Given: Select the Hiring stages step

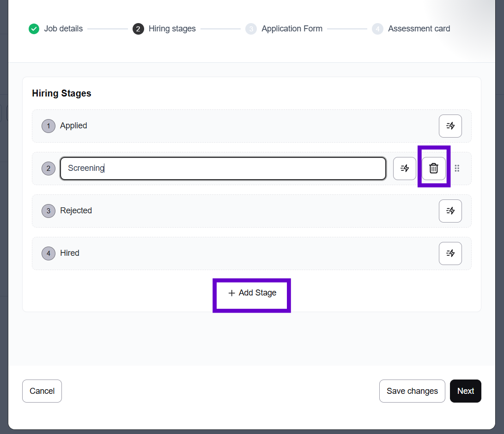Looking at the screenshot, I should pyautogui.click(x=172, y=29).
